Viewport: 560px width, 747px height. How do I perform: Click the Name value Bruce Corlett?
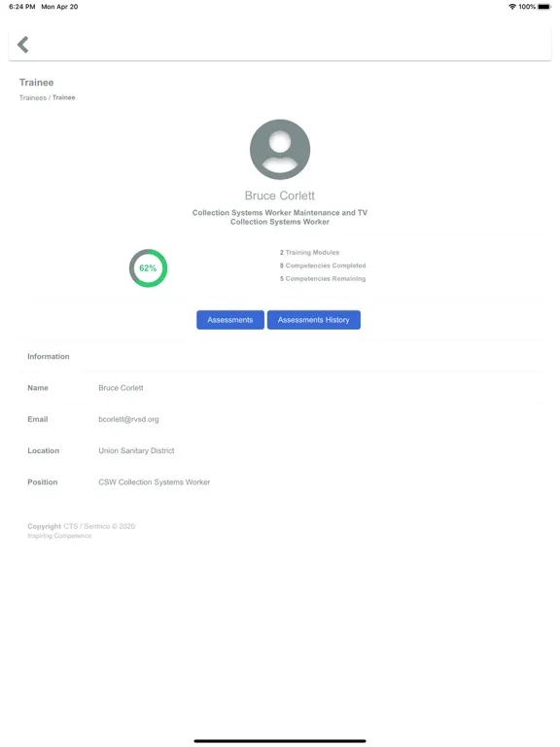coord(121,388)
